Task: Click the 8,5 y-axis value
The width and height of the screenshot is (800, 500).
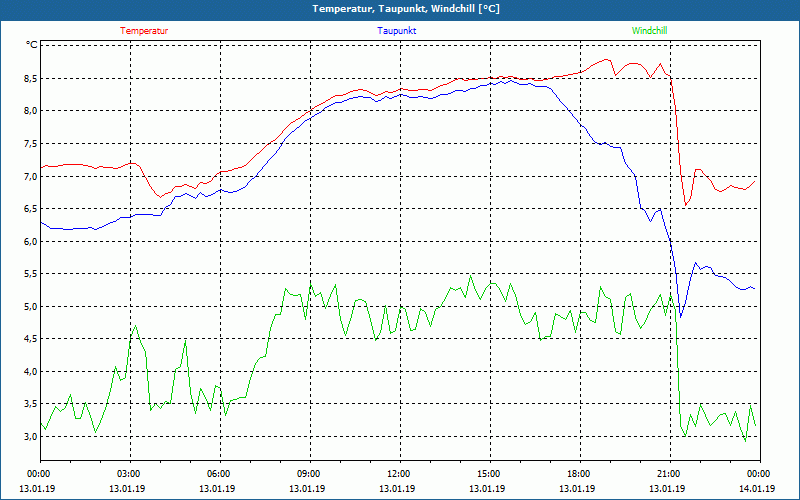Action: pos(31,78)
